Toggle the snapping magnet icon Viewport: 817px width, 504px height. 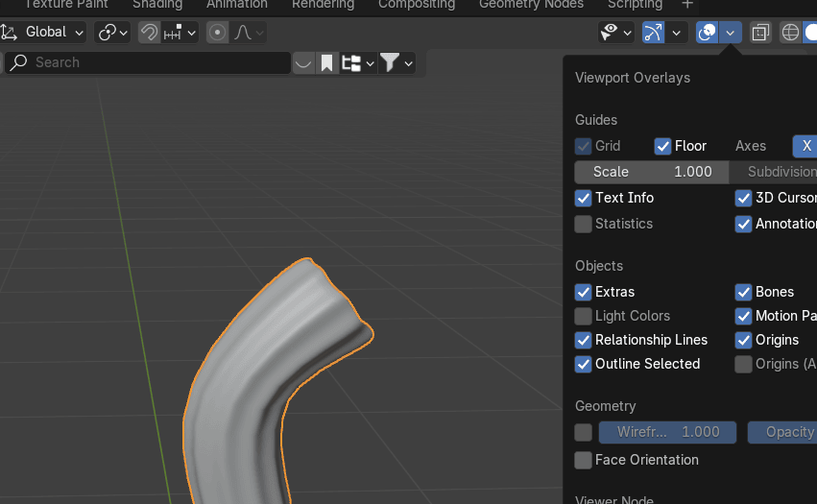149,33
